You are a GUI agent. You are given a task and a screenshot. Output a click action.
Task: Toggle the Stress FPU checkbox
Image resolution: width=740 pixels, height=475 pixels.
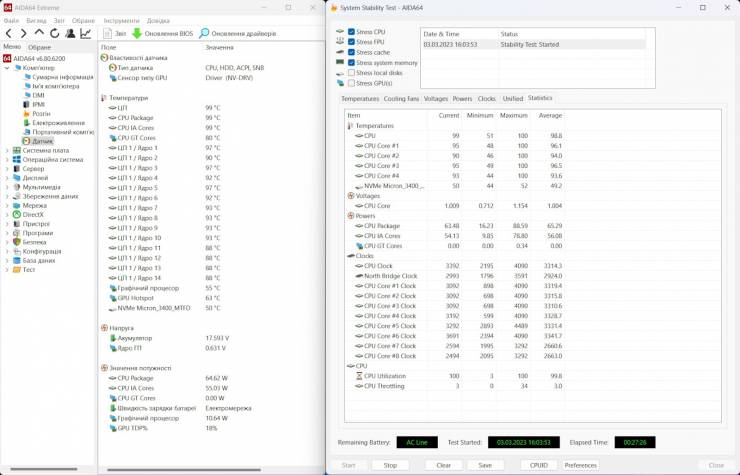point(351,42)
